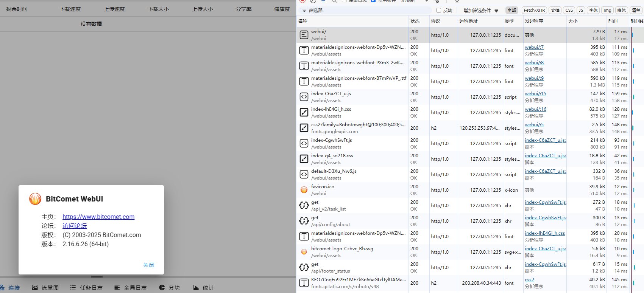Image resolution: width=644 pixels, height=293 pixels.
Task: Click the script icon next to index-C6aZCT_u.js
Action: point(304,97)
